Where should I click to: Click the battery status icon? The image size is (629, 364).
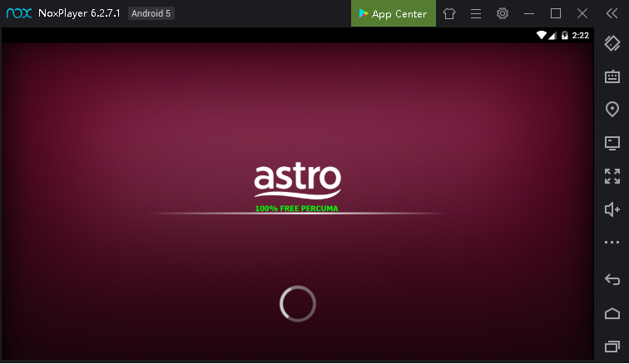click(x=565, y=35)
